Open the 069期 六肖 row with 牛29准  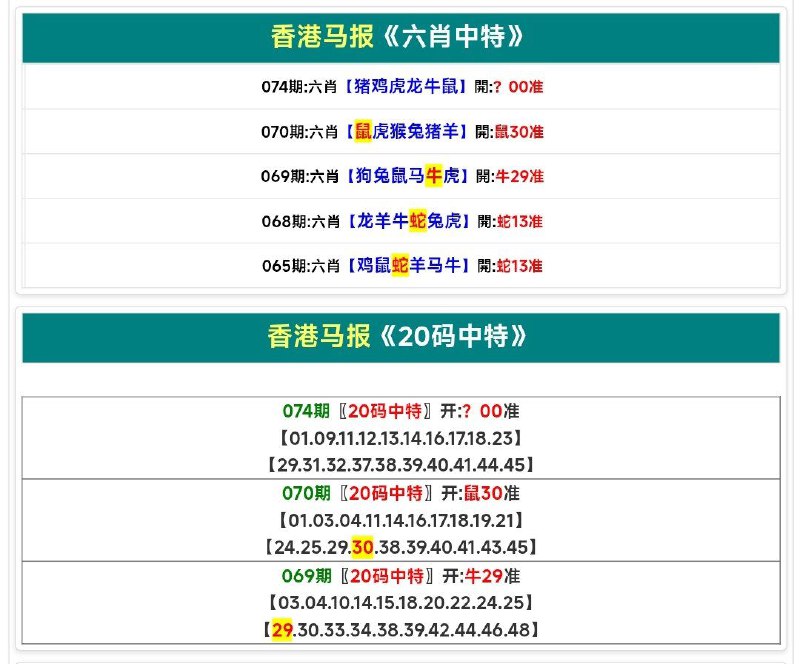(402, 176)
